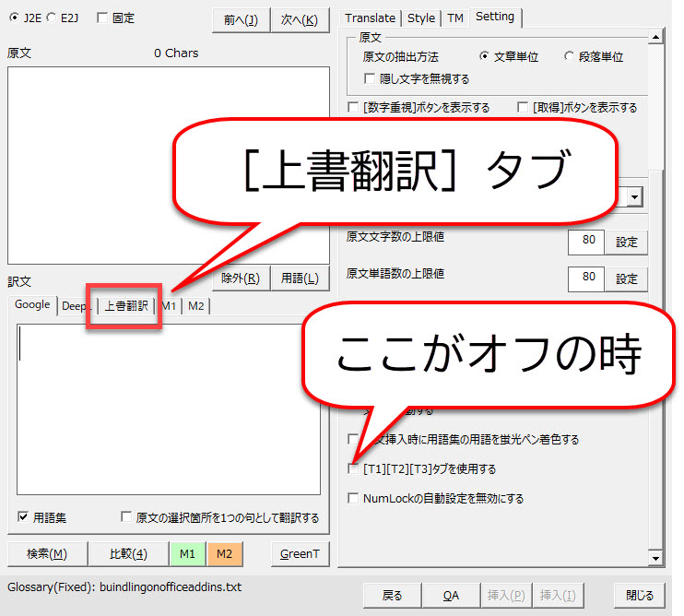Click the 閉じる button
Screen dimensions: 684x616
pyautogui.click(x=640, y=596)
